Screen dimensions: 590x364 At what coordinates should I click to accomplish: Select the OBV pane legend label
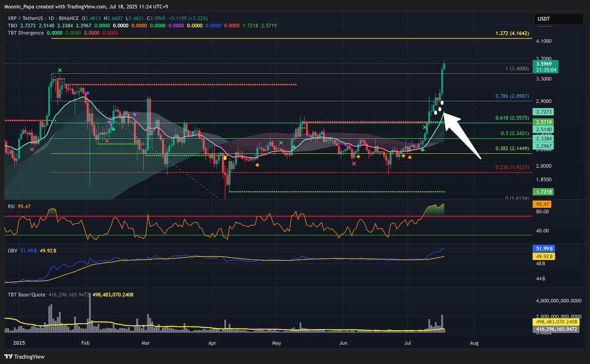pyautogui.click(x=12, y=251)
